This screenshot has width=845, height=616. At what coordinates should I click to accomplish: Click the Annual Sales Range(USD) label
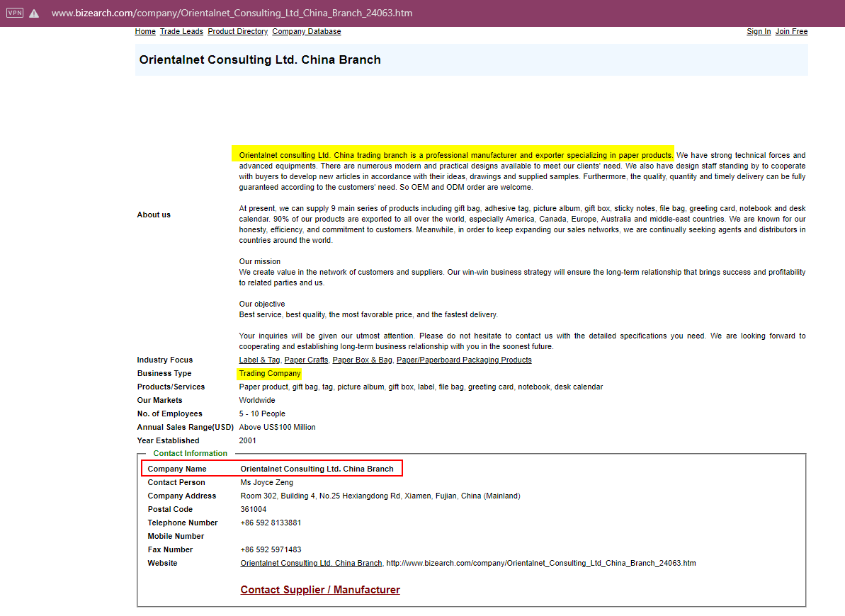point(186,428)
